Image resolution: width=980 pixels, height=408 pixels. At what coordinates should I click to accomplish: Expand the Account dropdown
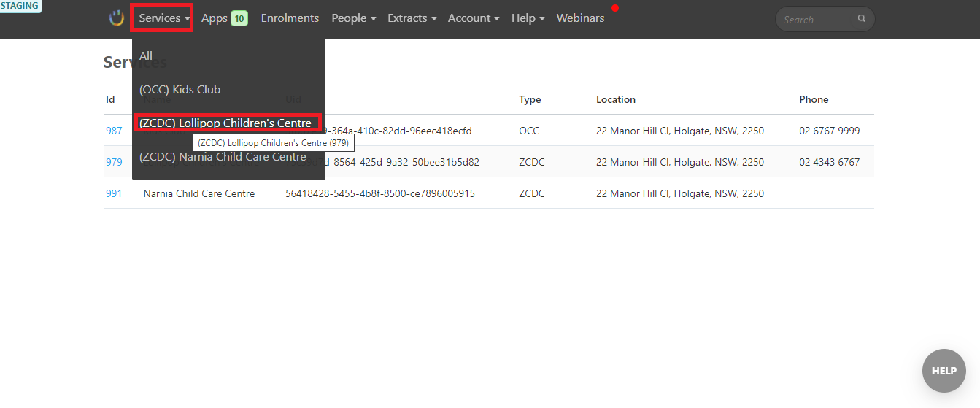[x=474, y=18]
